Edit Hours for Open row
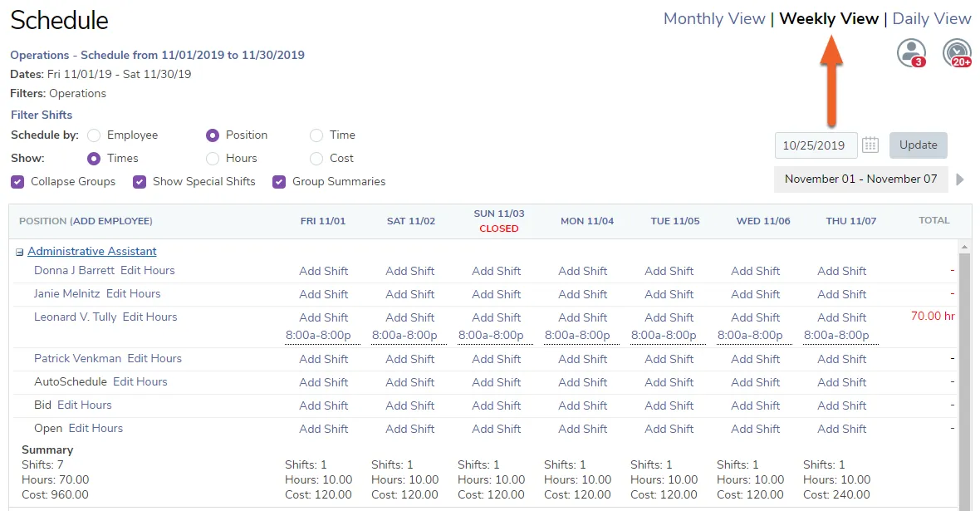This screenshot has width=980, height=511. (x=96, y=429)
